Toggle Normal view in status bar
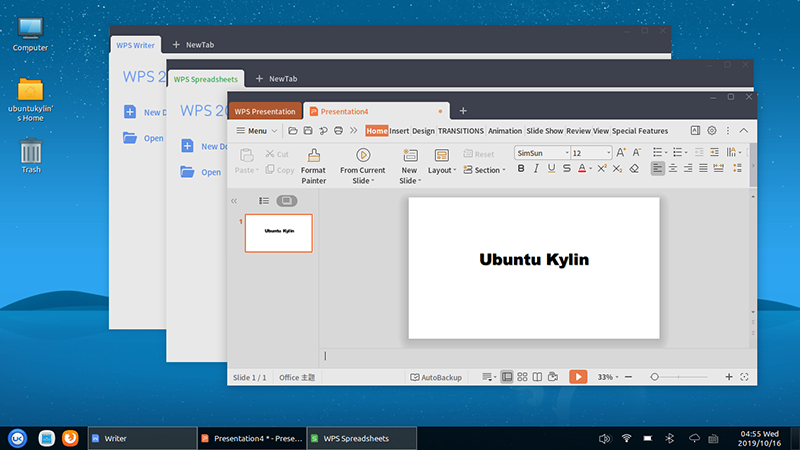Viewport: 800px width, 450px height. pyautogui.click(x=507, y=377)
